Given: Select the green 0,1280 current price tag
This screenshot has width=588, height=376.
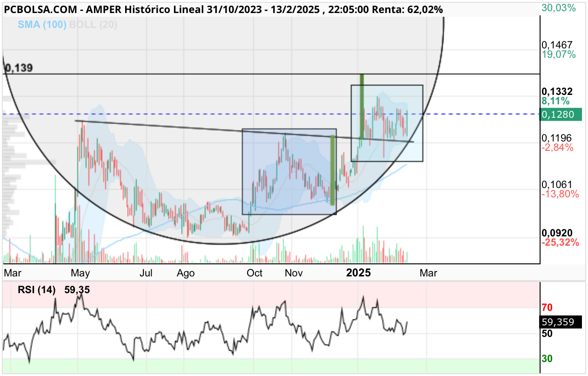Looking at the screenshot, I should coord(561,114).
